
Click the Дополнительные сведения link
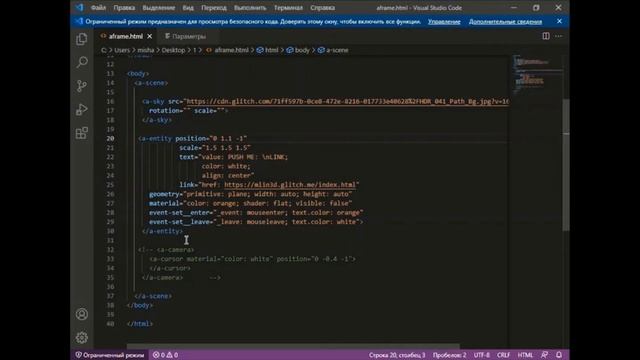(505, 22)
